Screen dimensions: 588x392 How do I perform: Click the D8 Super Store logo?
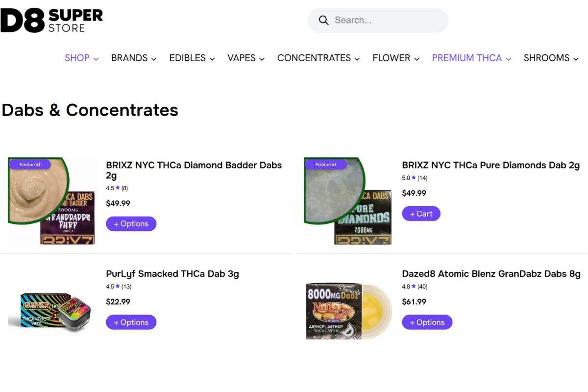(x=51, y=20)
